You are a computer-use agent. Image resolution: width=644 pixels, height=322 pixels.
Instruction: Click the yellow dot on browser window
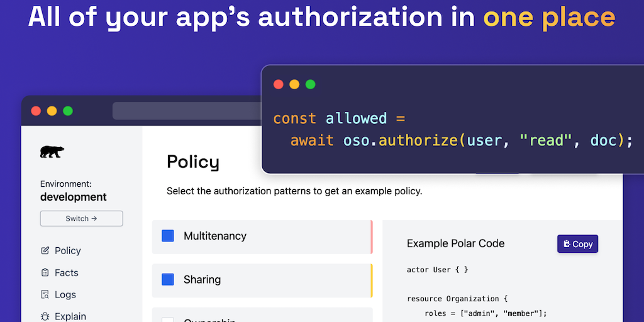pos(52,111)
